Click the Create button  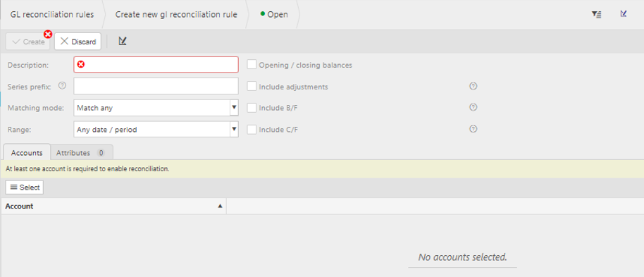pos(28,42)
